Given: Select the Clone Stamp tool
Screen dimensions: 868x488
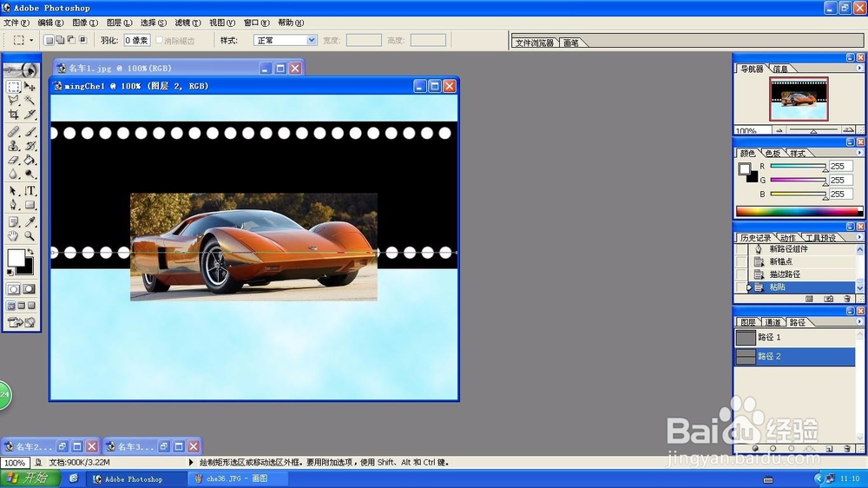Looking at the screenshot, I should point(13,146).
